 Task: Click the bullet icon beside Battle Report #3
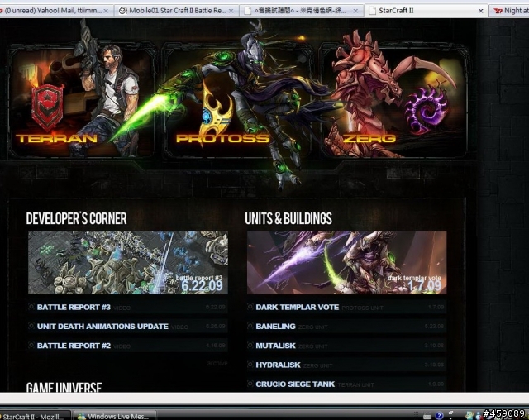(x=31, y=307)
